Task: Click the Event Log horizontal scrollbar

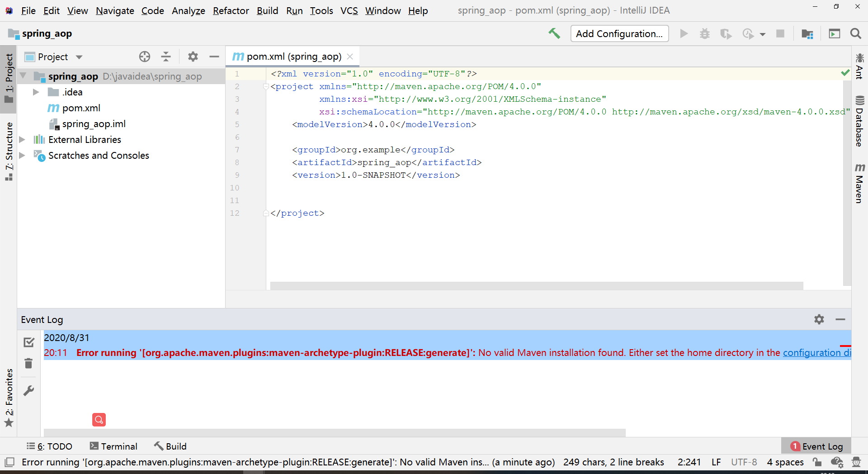Action: click(x=335, y=433)
